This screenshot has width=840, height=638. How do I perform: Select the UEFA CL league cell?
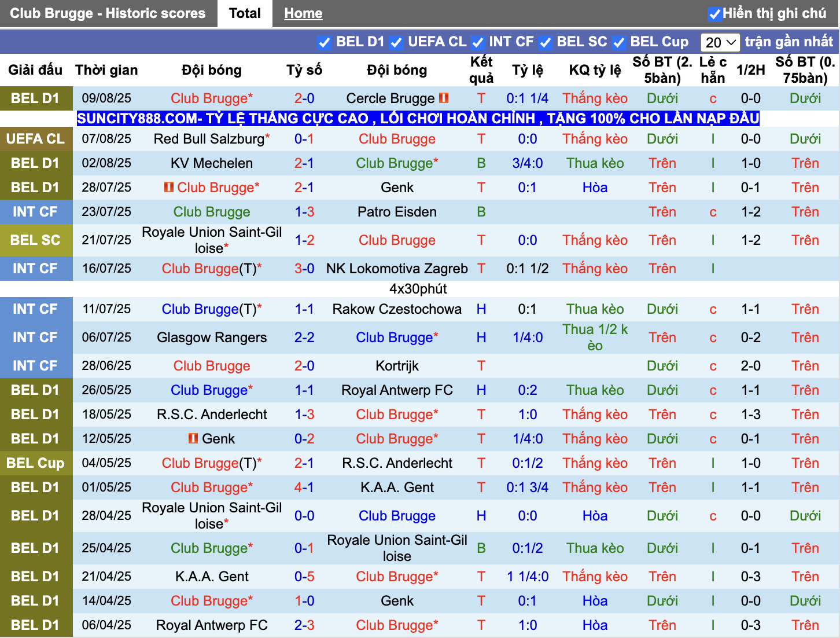pos(36,139)
